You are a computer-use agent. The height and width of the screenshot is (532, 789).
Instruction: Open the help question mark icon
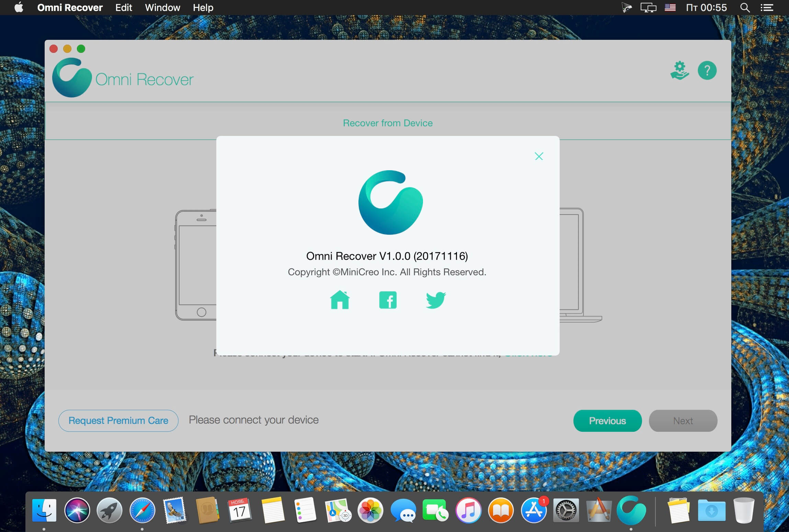pyautogui.click(x=707, y=71)
